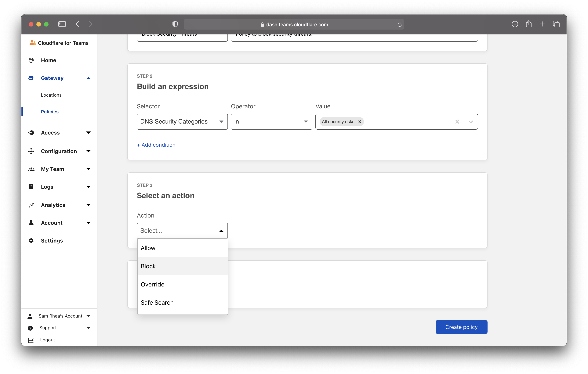Screen dimensions: 588x374
Task: Click the browser back arrow
Action: point(77,24)
